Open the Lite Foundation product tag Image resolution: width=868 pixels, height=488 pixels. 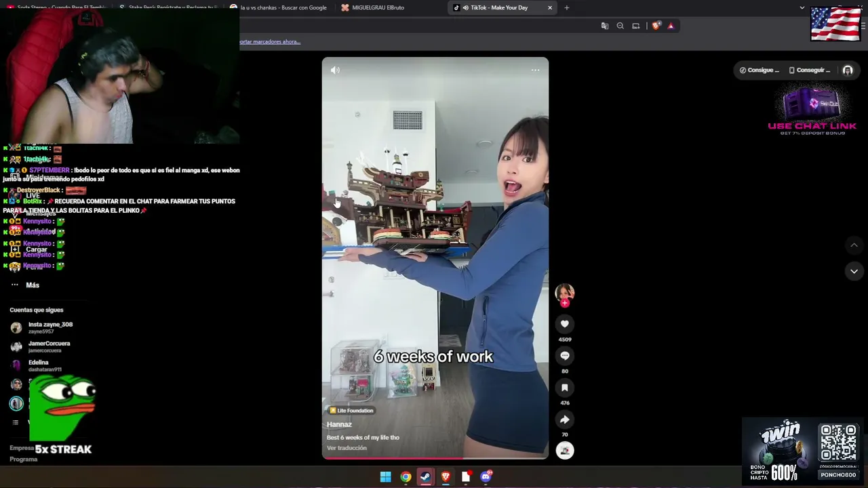tap(351, 410)
